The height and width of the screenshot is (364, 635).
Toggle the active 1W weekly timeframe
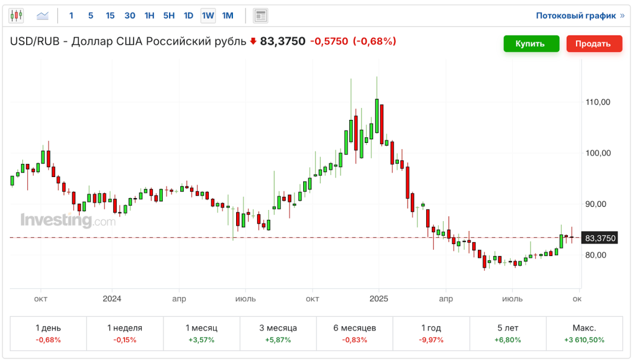(208, 15)
